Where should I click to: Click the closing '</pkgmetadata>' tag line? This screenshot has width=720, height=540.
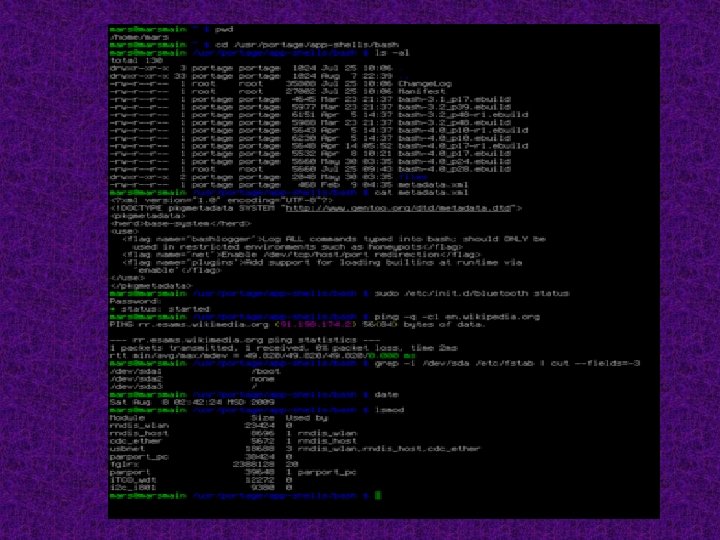pos(151,286)
